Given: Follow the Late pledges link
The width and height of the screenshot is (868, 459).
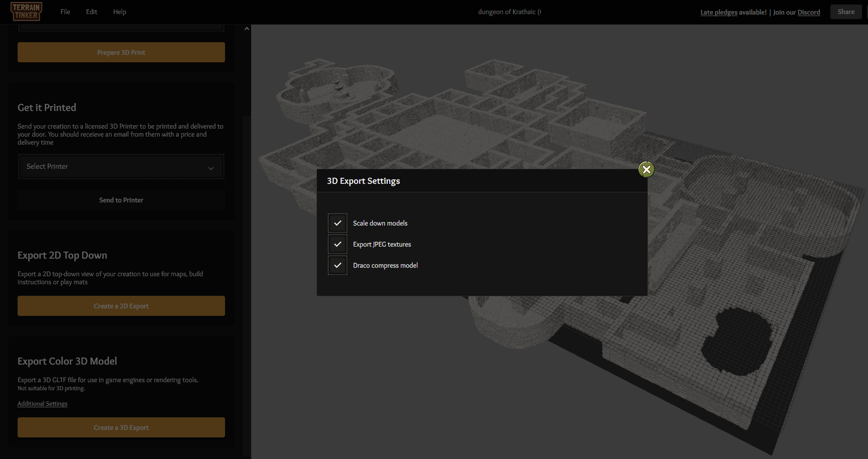Looking at the screenshot, I should pos(718,12).
